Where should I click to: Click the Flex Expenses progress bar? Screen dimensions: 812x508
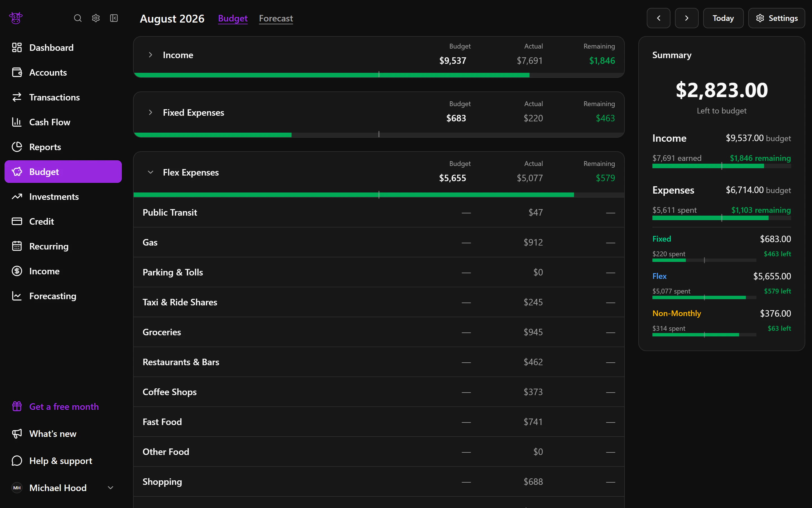(x=379, y=195)
